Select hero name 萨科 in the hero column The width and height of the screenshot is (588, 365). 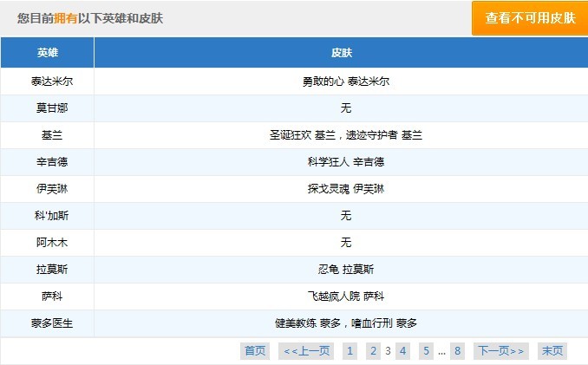52,297
